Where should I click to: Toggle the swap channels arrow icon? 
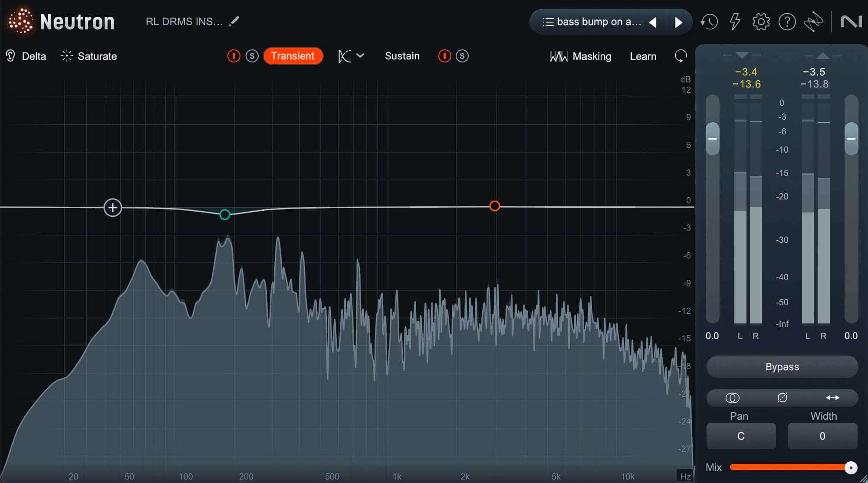(x=832, y=398)
